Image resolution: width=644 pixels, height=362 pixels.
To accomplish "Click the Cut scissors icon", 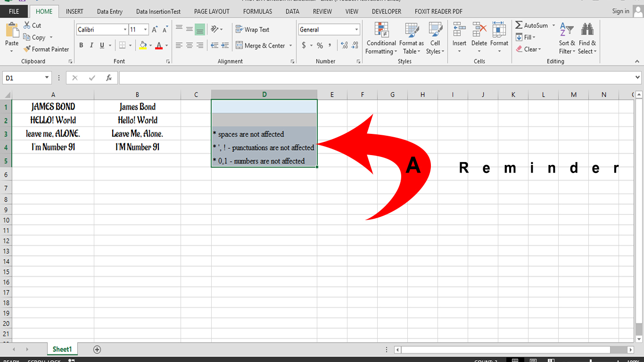I will (x=26, y=25).
